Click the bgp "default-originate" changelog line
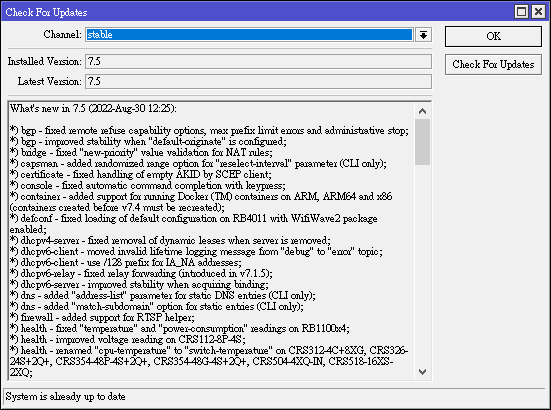Viewport: 551px width, 410px height. [x=148, y=141]
